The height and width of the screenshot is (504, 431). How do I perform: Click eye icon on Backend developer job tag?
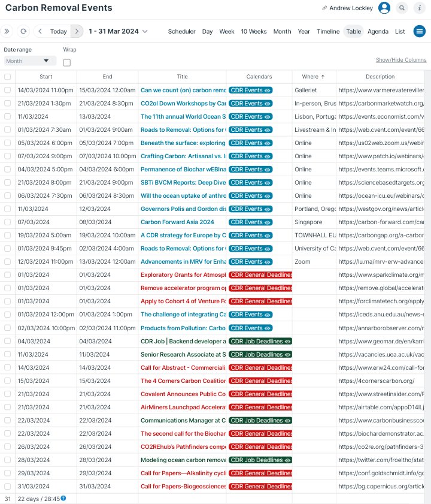(287, 342)
